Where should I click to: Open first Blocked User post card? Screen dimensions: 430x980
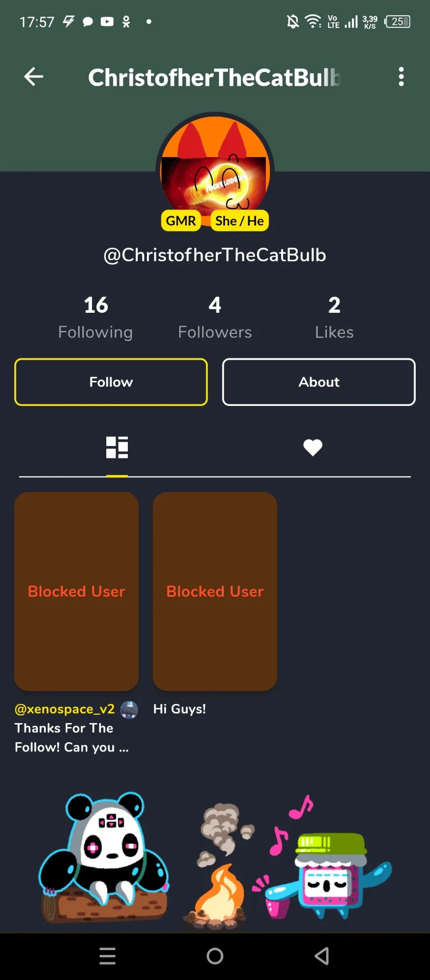coord(76,591)
